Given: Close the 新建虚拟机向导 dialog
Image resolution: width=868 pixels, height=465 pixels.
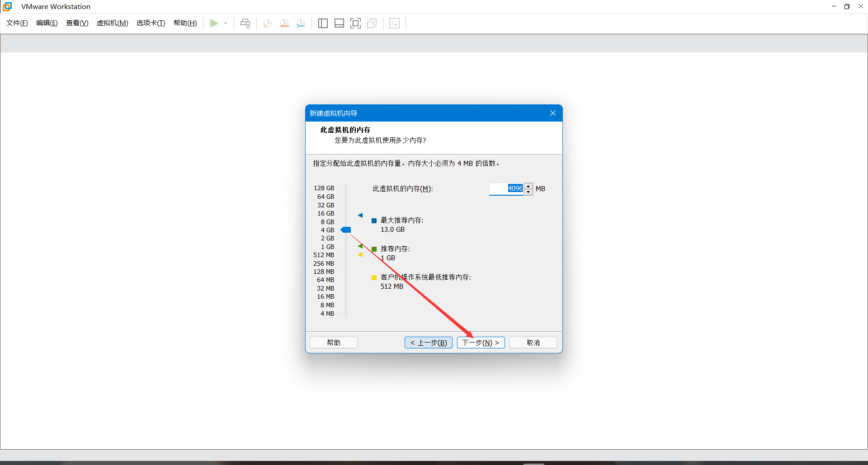Looking at the screenshot, I should coord(553,113).
